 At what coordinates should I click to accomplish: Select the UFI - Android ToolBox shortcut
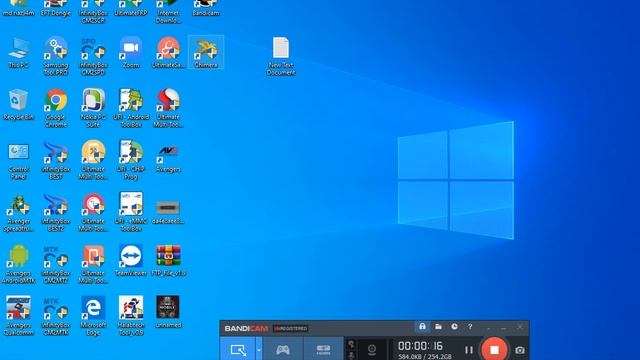[x=131, y=108]
